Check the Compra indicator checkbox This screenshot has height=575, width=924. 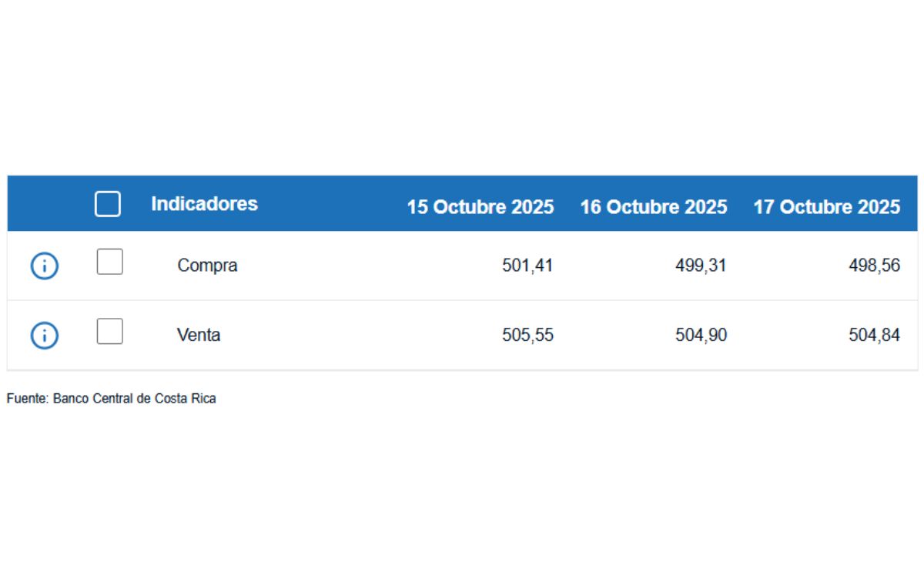pos(109,262)
